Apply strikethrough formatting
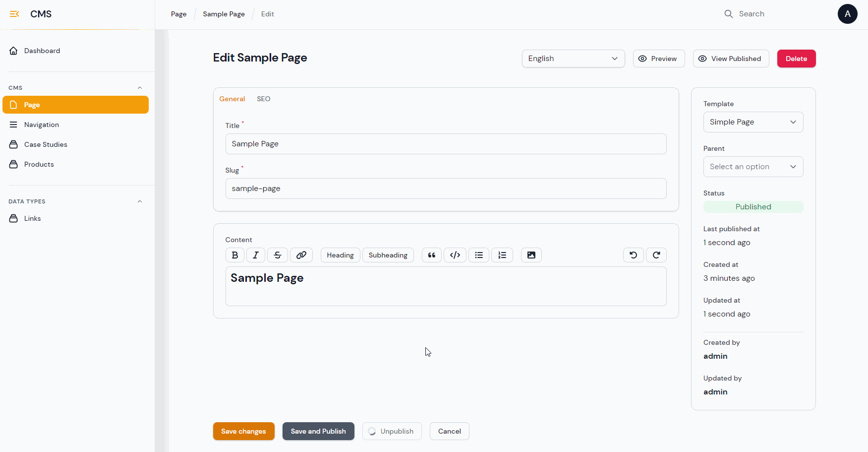This screenshot has height=452, width=868. [x=278, y=255]
